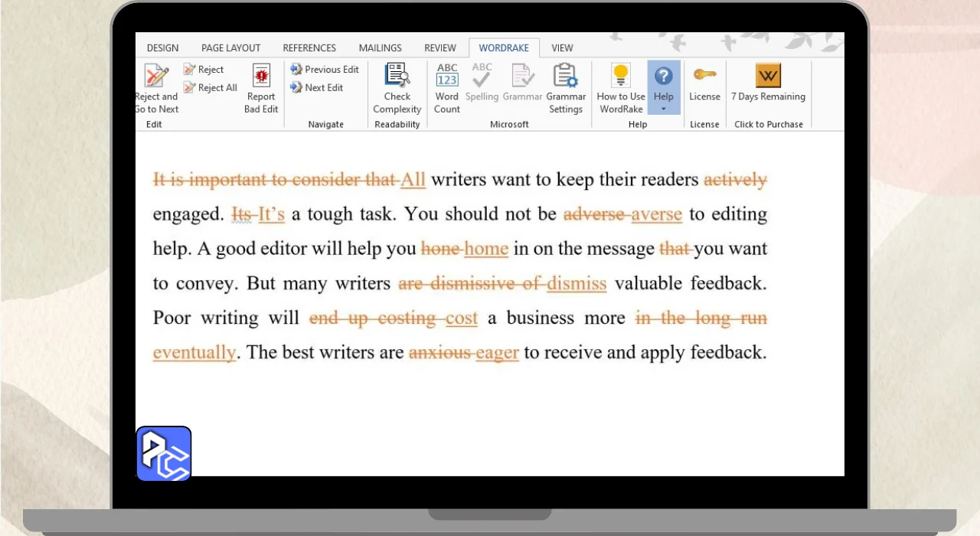Click the License key icon
Screen dimensions: 980x536
tap(704, 75)
